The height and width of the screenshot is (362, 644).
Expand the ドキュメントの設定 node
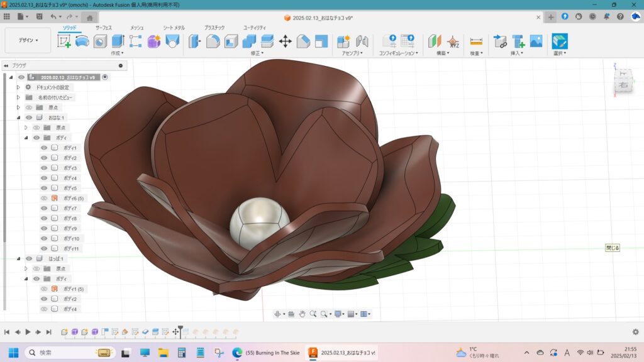18,87
